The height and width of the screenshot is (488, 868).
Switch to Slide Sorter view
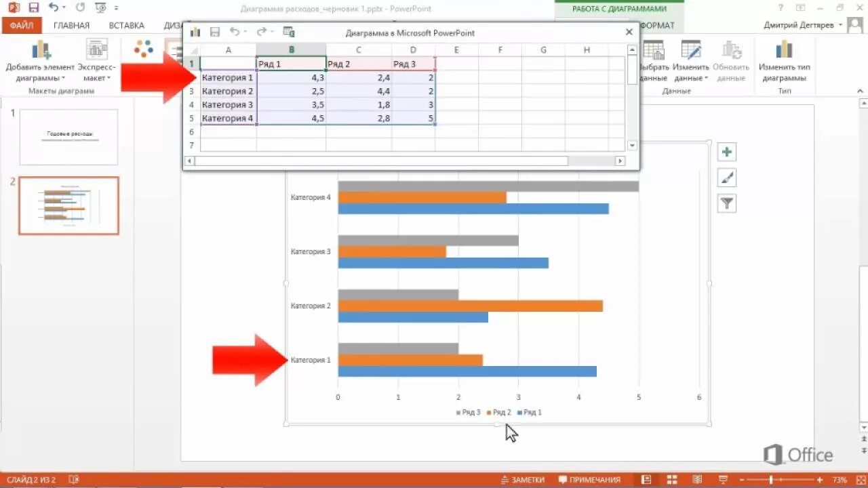click(x=672, y=480)
